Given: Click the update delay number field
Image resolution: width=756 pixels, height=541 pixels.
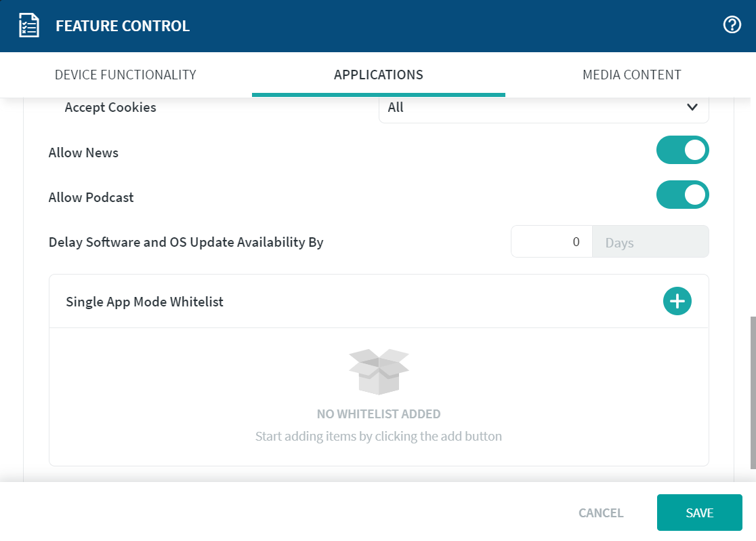Looking at the screenshot, I should coord(551,242).
